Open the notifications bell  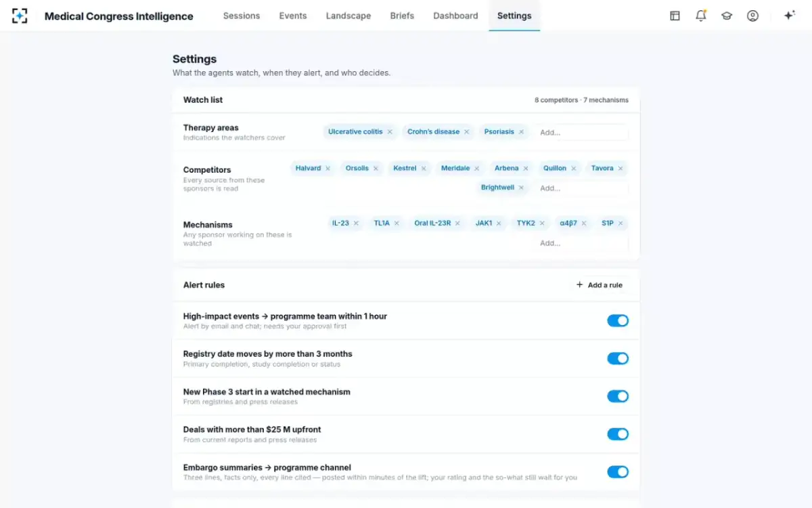click(700, 16)
